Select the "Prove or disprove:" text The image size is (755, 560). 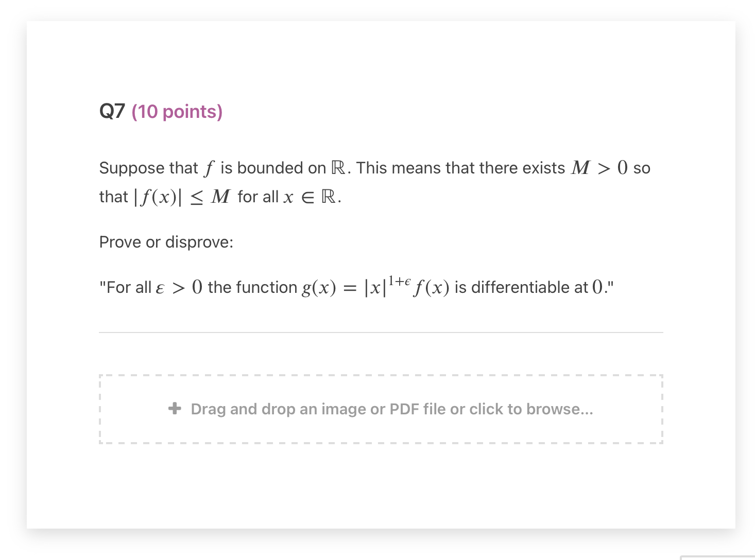[x=166, y=242]
